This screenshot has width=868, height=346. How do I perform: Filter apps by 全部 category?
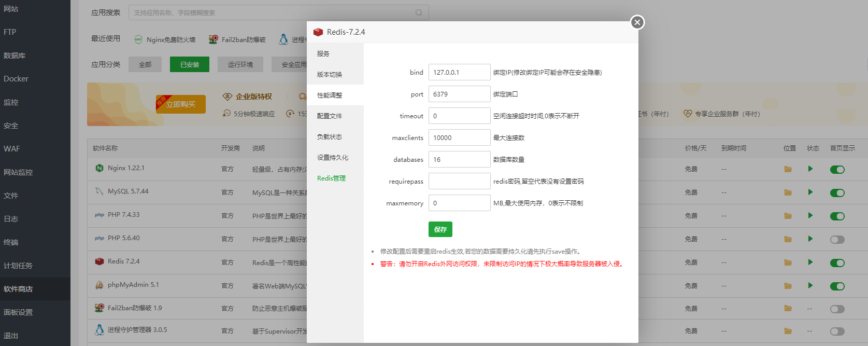145,64
